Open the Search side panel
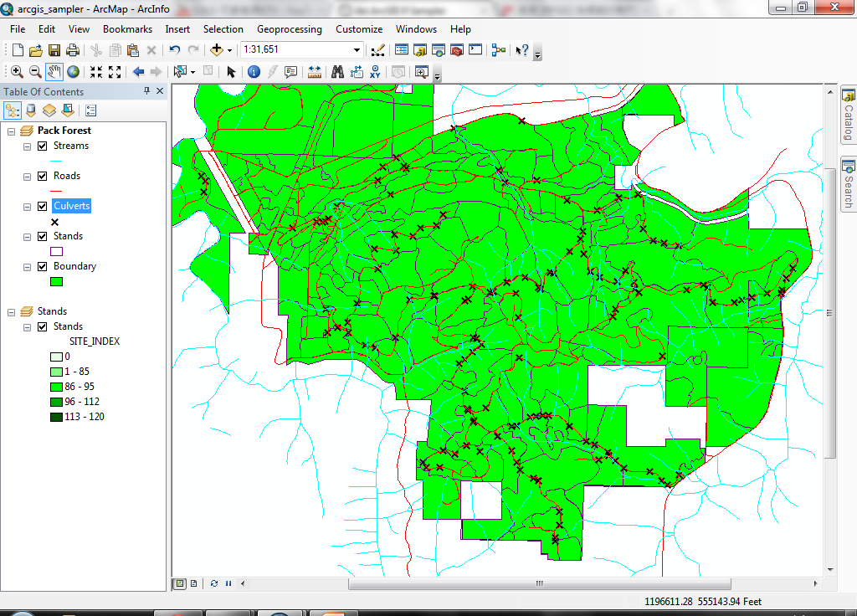 click(x=848, y=184)
